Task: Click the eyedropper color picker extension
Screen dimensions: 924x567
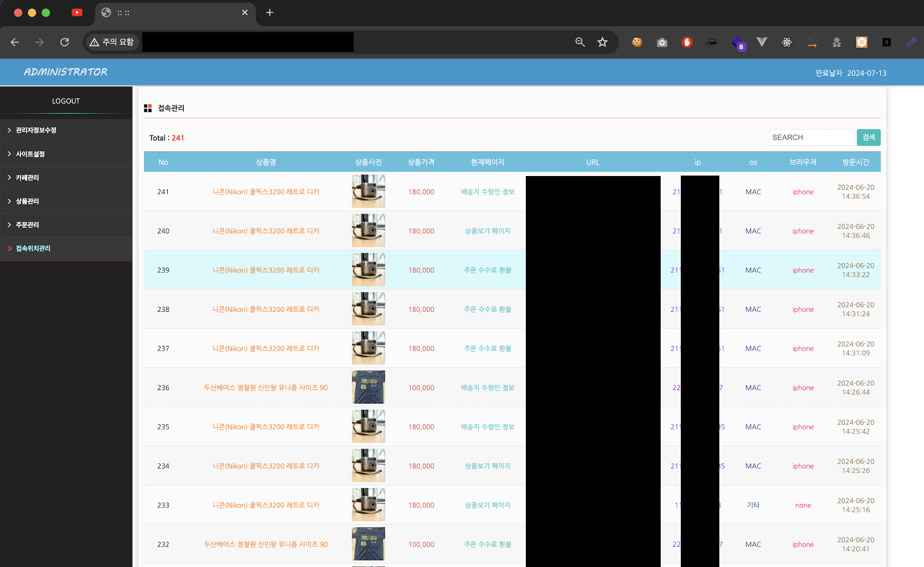Action: point(911,42)
